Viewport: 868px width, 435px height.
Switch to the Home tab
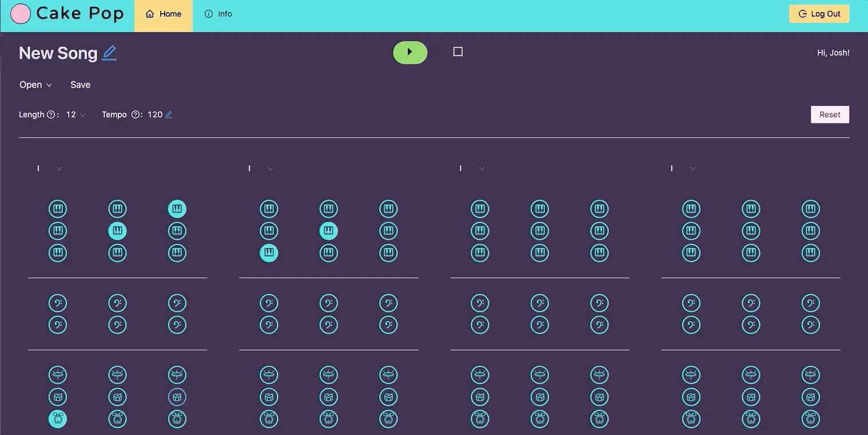point(164,14)
